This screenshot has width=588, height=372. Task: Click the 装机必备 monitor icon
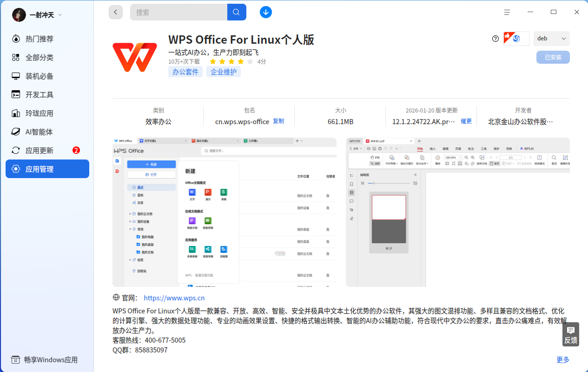16,76
